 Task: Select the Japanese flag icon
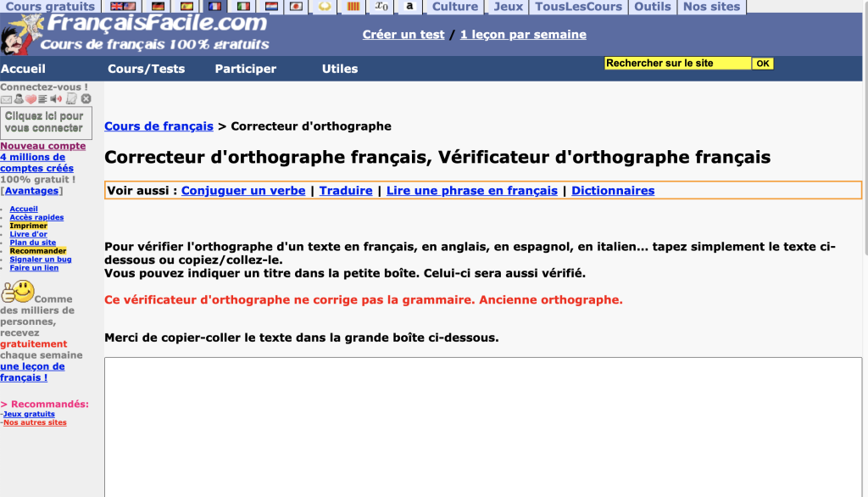point(296,7)
